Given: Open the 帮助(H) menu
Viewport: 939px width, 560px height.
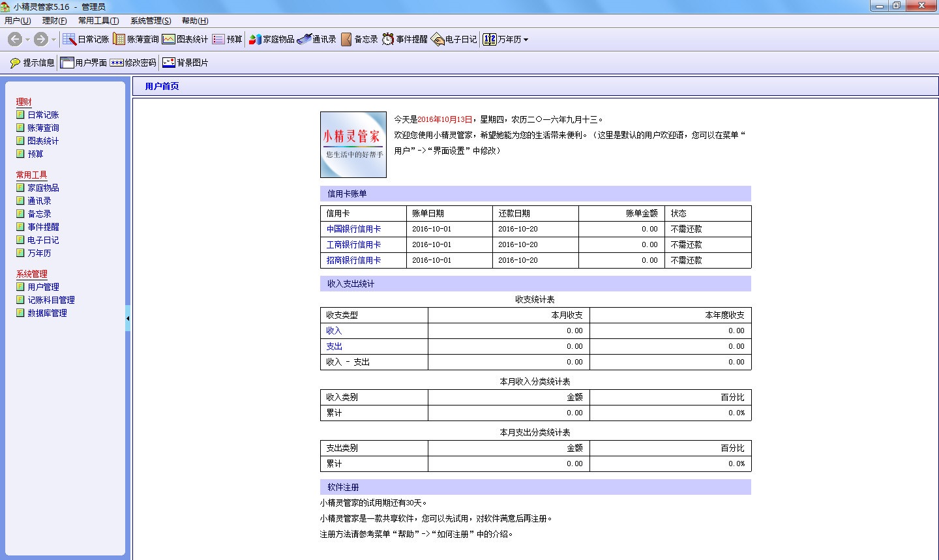Looking at the screenshot, I should click(195, 21).
